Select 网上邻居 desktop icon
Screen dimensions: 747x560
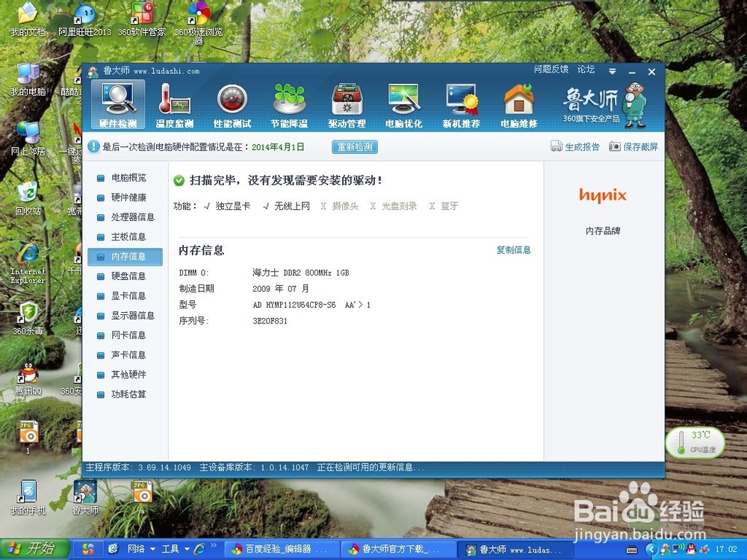pyautogui.click(x=28, y=139)
